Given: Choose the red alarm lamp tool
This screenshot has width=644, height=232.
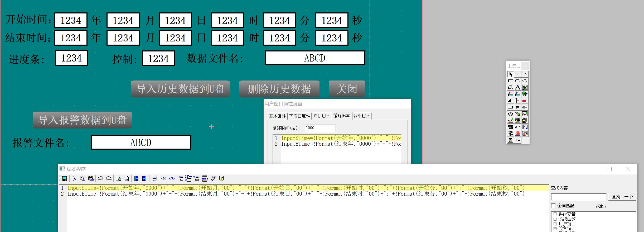Looking at the screenshot, I should coord(518,134).
